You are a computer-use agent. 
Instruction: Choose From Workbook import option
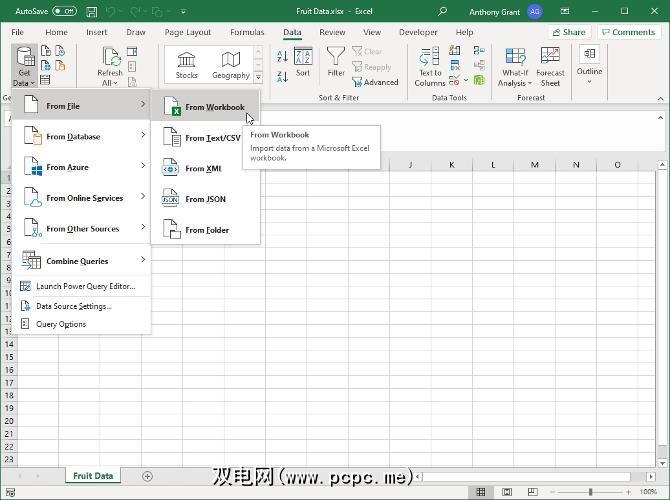click(x=206, y=107)
